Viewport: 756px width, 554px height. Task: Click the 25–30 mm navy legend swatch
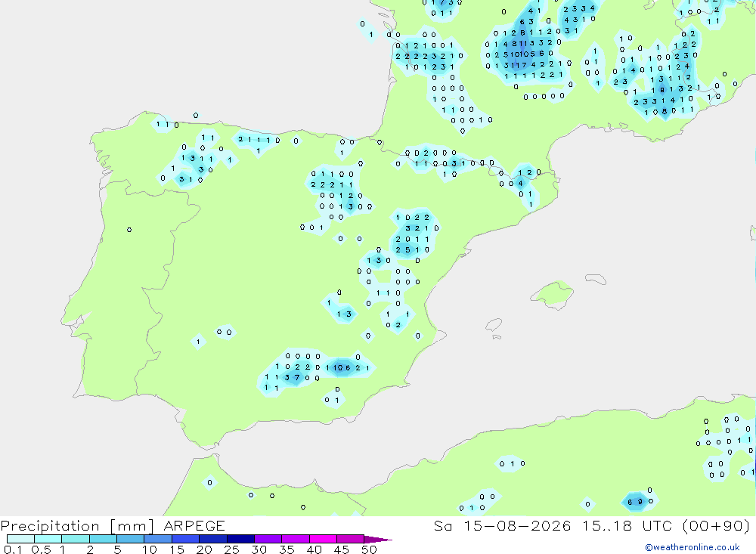pos(240,539)
